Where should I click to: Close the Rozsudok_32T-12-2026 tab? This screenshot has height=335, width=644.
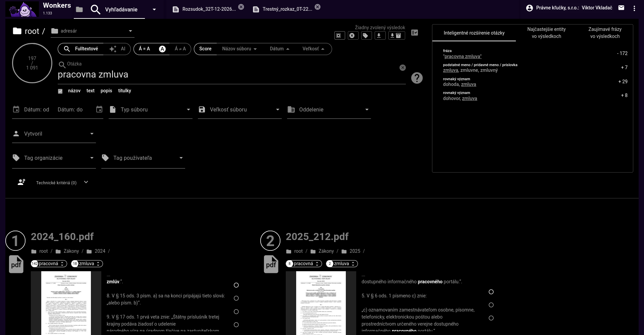point(241,7)
